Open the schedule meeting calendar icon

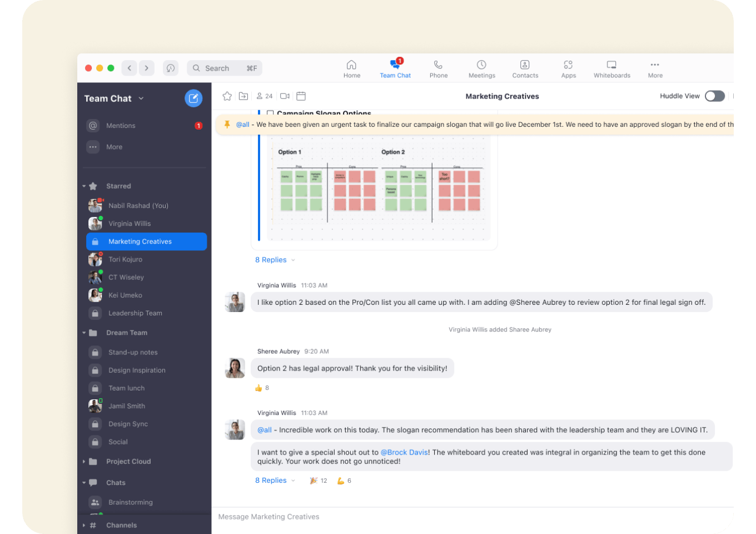pos(301,96)
